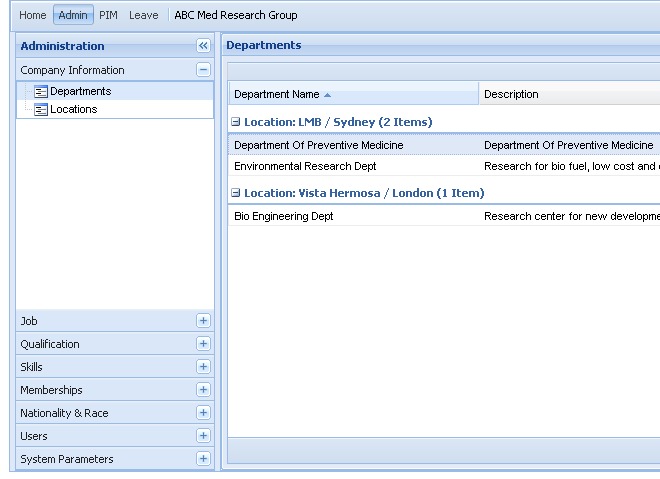
Task: Sort by Department Name column header
Action: [277, 94]
